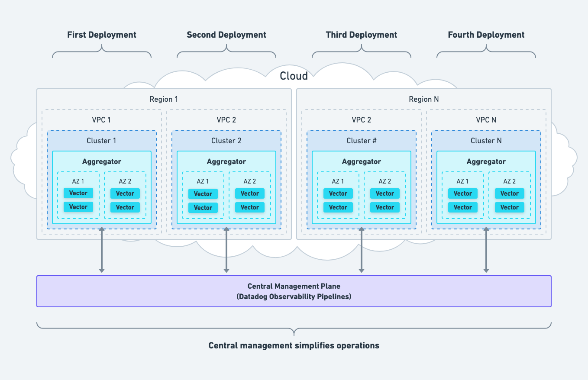Click the top Vector icon in Cluster N AZ 2

[x=509, y=193]
